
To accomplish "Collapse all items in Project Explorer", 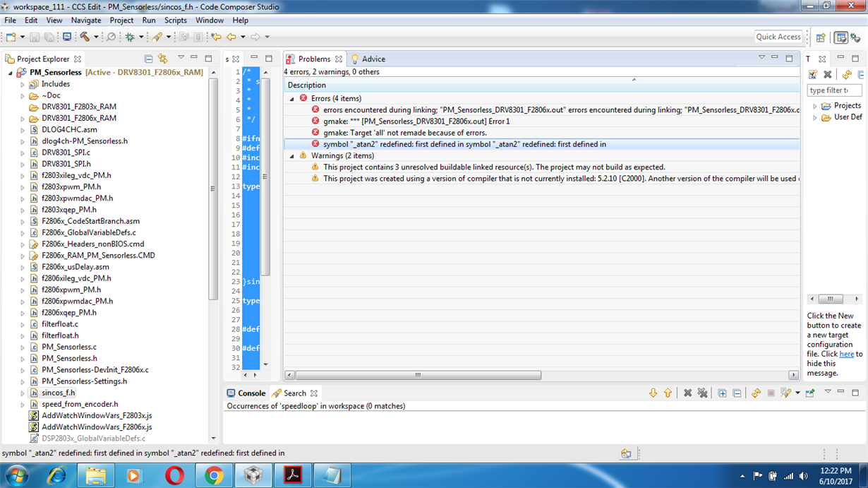I will [x=148, y=59].
